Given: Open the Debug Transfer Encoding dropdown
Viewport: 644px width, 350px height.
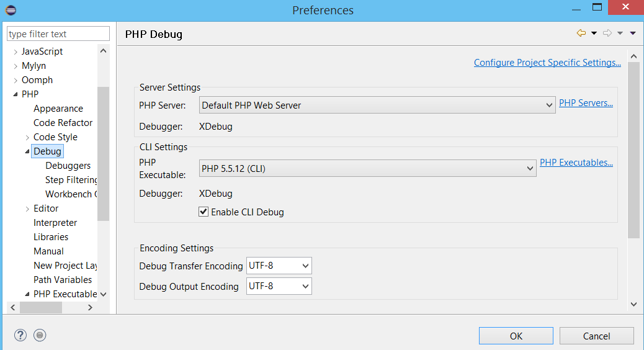Looking at the screenshot, I should pyautogui.click(x=279, y=266).
